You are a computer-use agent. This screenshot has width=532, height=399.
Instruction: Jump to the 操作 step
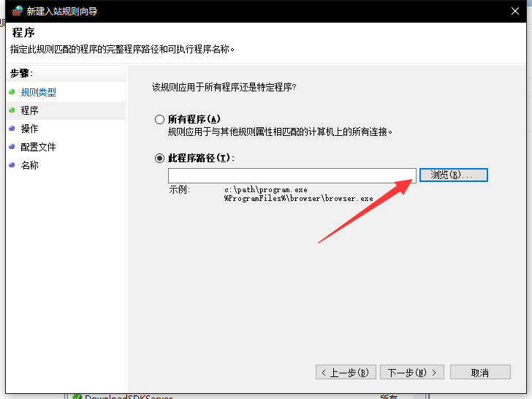[x=30, y=129]
